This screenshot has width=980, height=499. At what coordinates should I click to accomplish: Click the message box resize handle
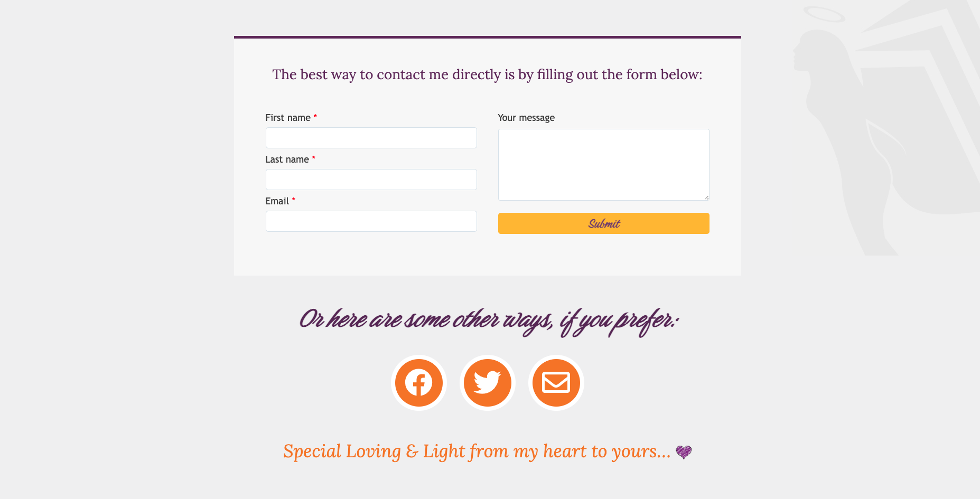pos(706,197)
